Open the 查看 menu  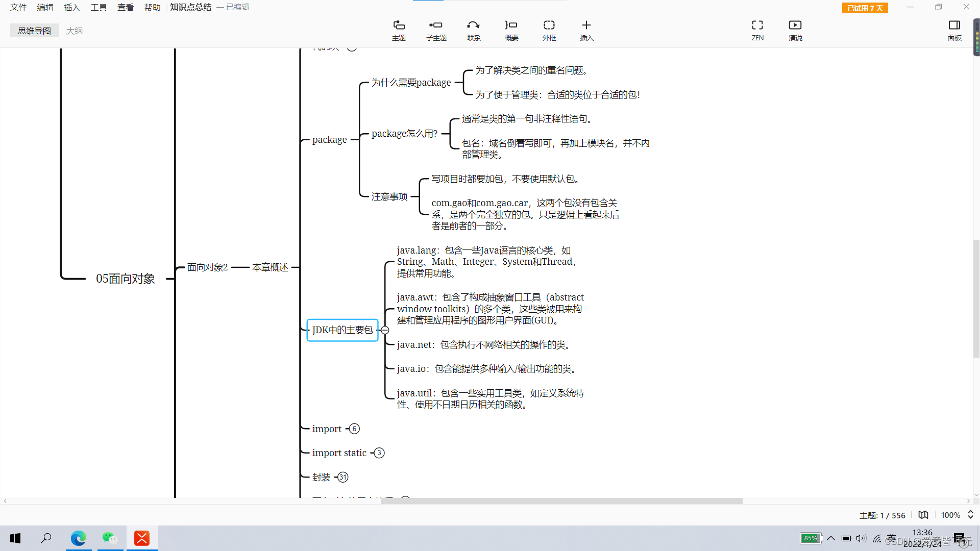point(126,7)
